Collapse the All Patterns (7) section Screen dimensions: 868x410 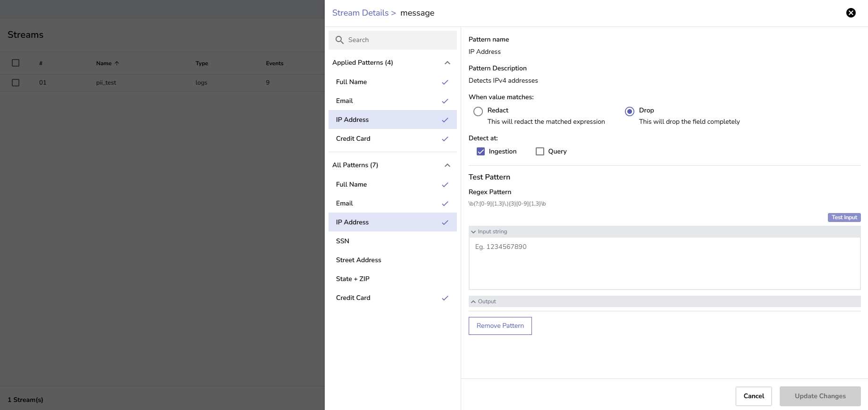point(447,165)
